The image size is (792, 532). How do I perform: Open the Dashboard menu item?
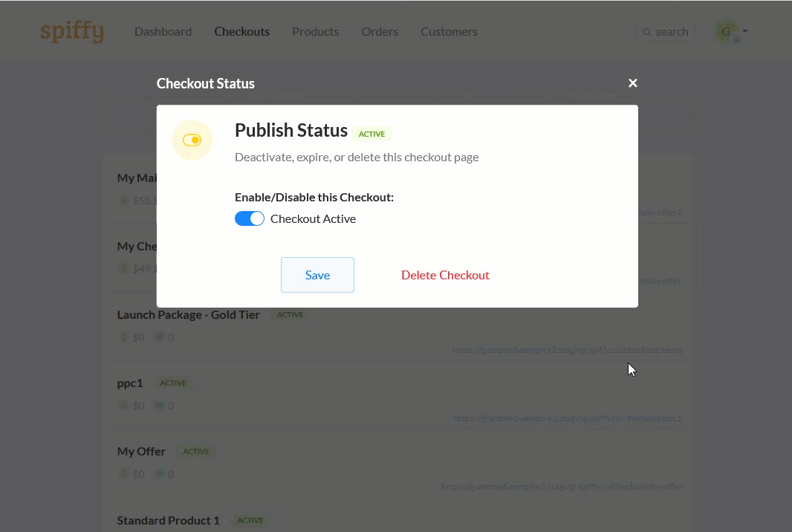coord(163,31)
